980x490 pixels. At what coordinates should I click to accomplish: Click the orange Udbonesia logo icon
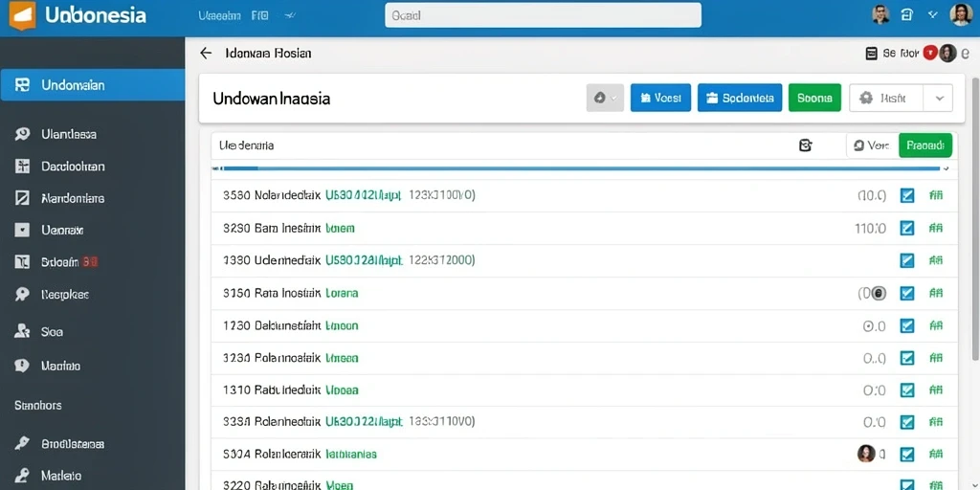tap(22, 15)
